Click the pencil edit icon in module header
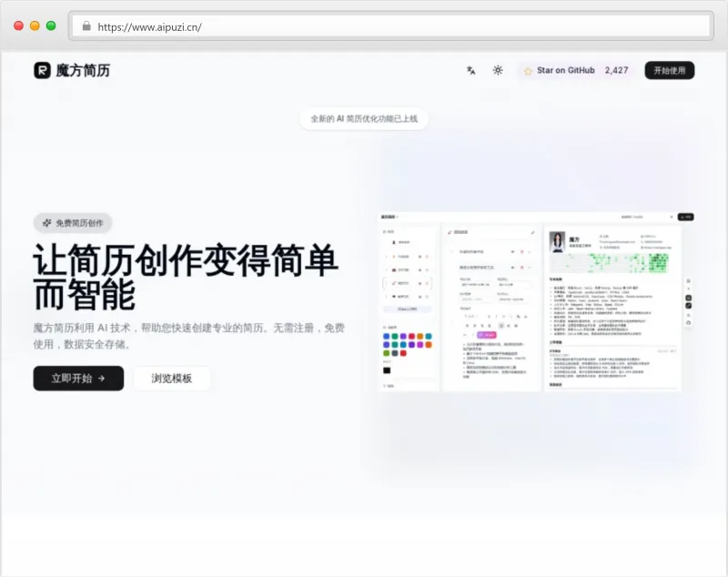728x577 pixels. 531,232
